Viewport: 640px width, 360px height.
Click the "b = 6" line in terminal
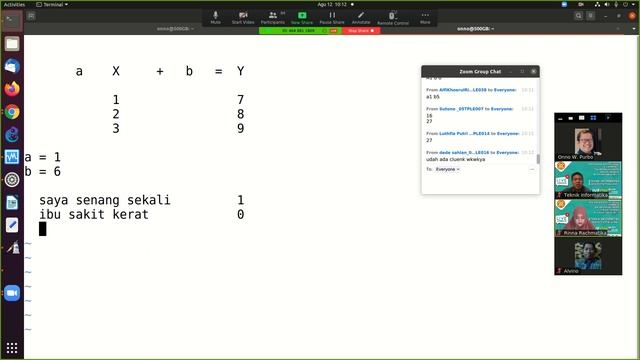point(42,171)
